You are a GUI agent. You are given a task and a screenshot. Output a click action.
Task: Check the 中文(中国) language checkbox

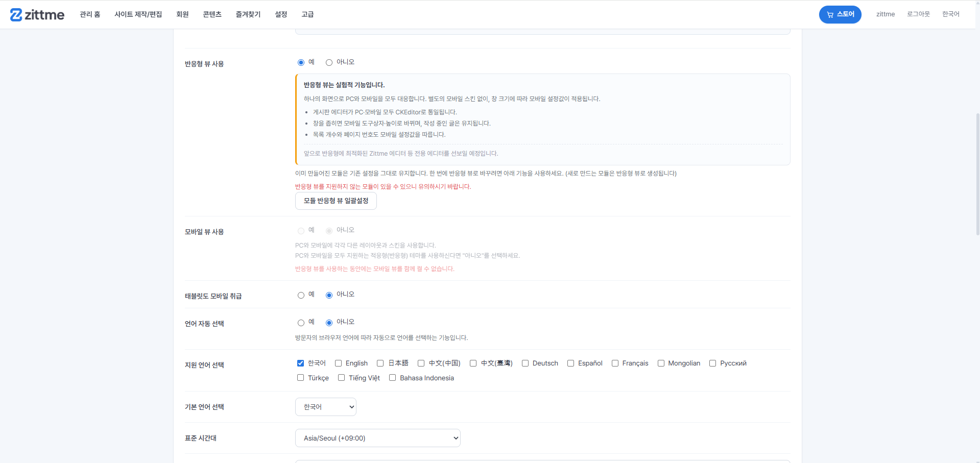click(421, 363)
